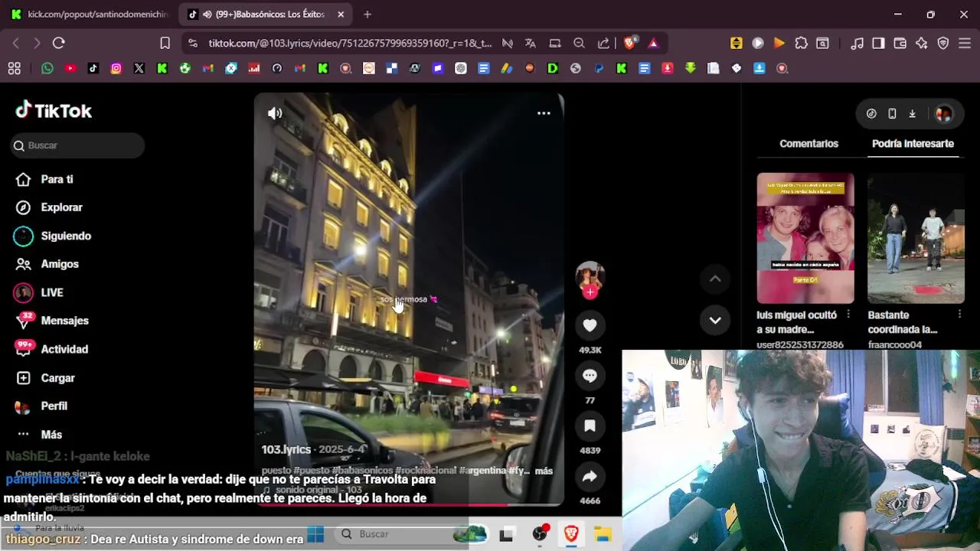Open the Windows Start button
This screenshot has width=980, height=551.
[315, 533]
